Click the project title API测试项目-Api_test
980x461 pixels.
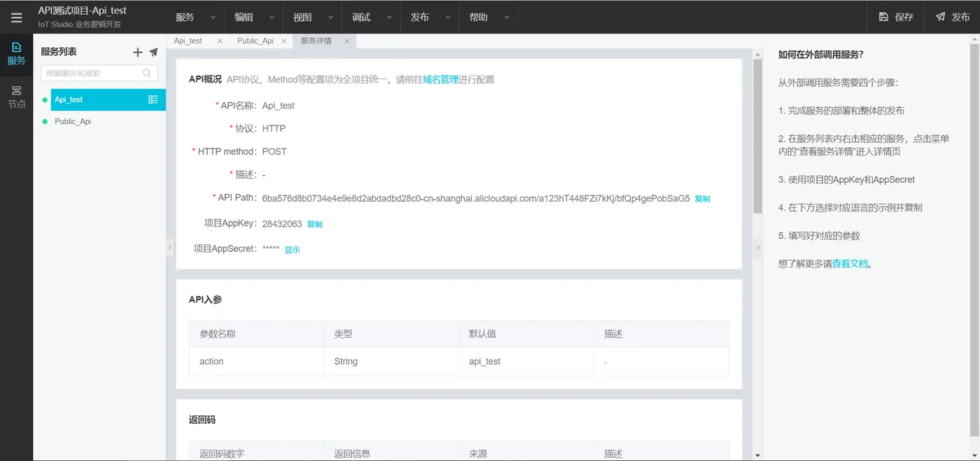click(83, 11)
